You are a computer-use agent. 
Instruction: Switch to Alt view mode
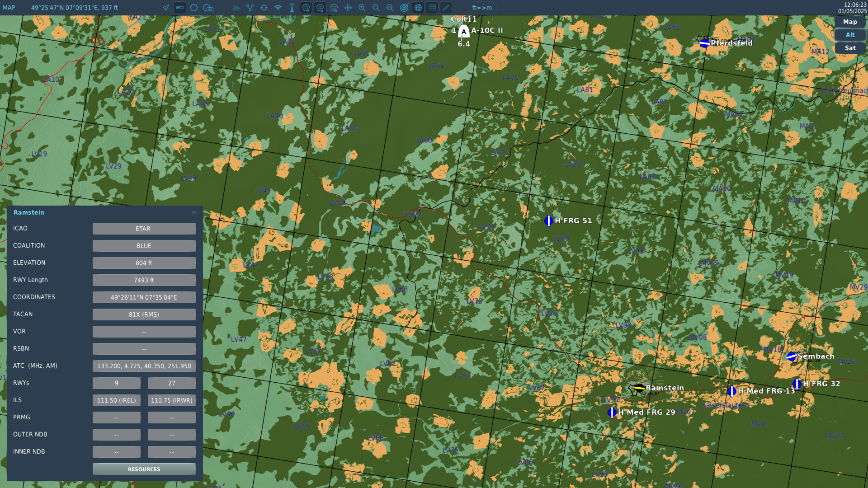coord(850,35)
